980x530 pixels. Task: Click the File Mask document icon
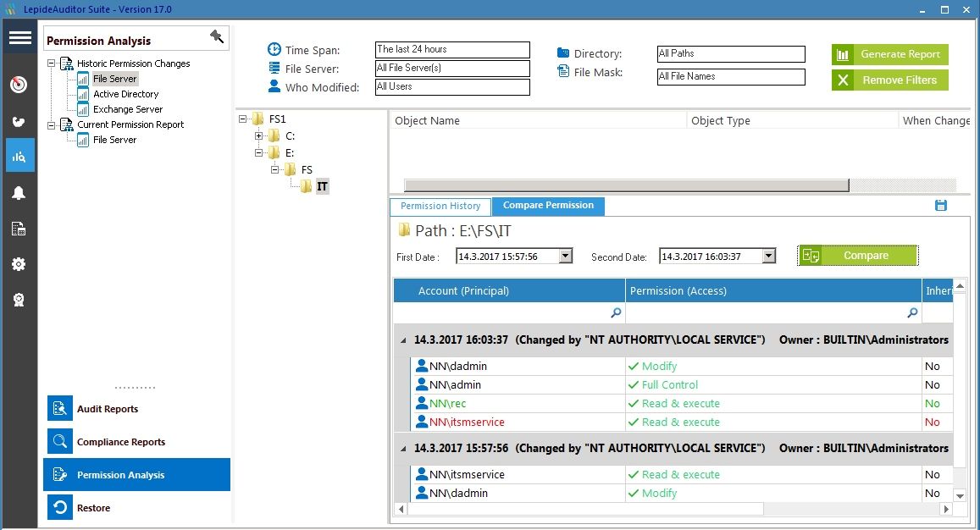pyautogui.click(x=563, y=71)
